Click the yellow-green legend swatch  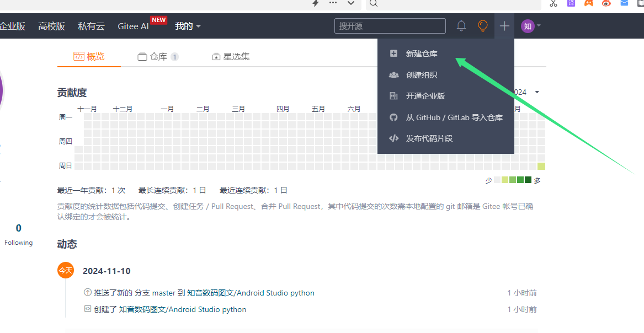point(505,180)
